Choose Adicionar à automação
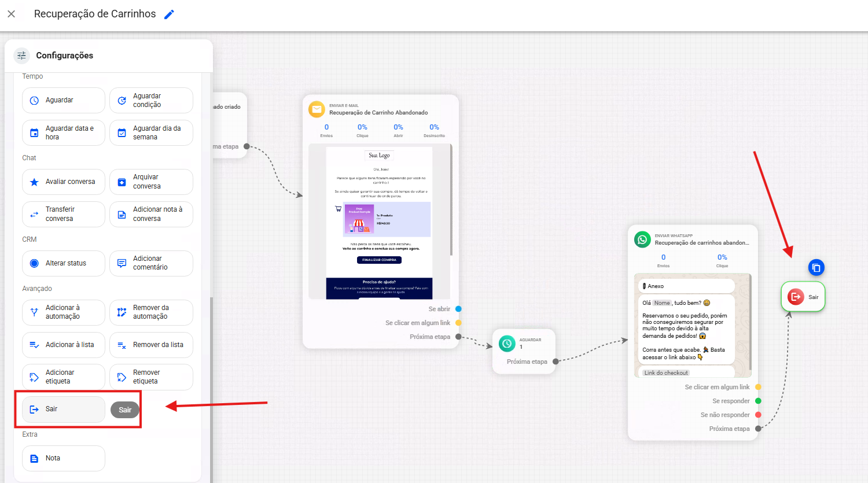The width and height of the screenshot is (868, 483). [64, 312]
